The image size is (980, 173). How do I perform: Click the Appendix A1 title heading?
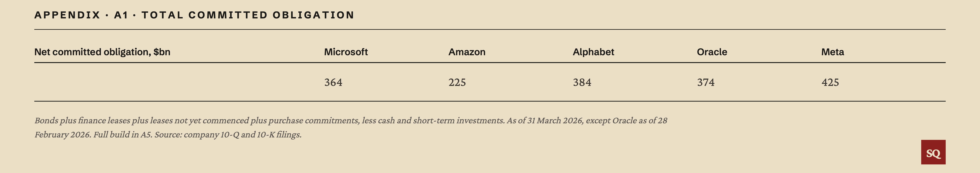click(x=194, y=15)
